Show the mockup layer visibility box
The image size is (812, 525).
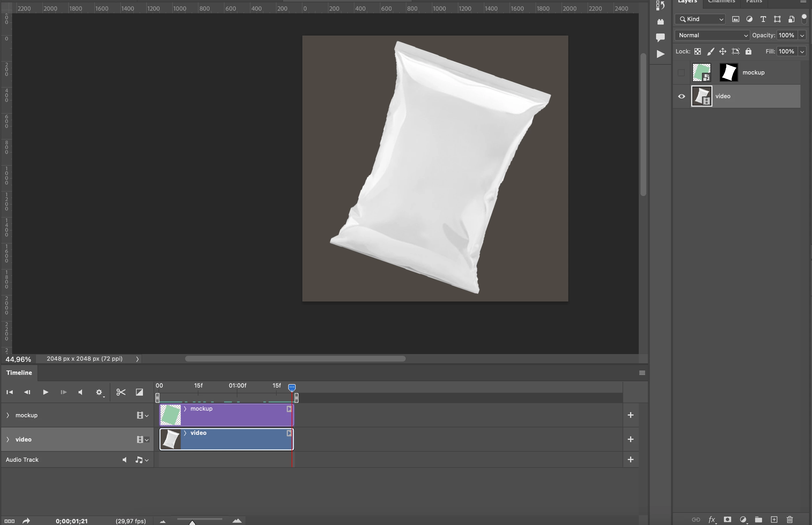click(681, 72)
